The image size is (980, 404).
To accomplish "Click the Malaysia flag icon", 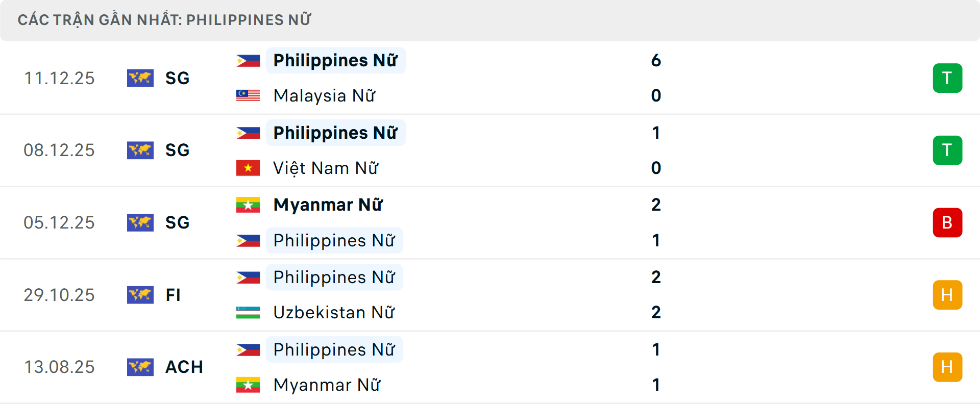I will [x=248, y=95].
